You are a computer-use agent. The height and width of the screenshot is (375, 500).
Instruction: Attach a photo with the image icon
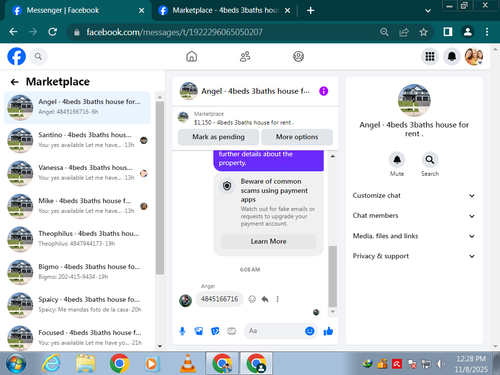[x=199, y=331]
